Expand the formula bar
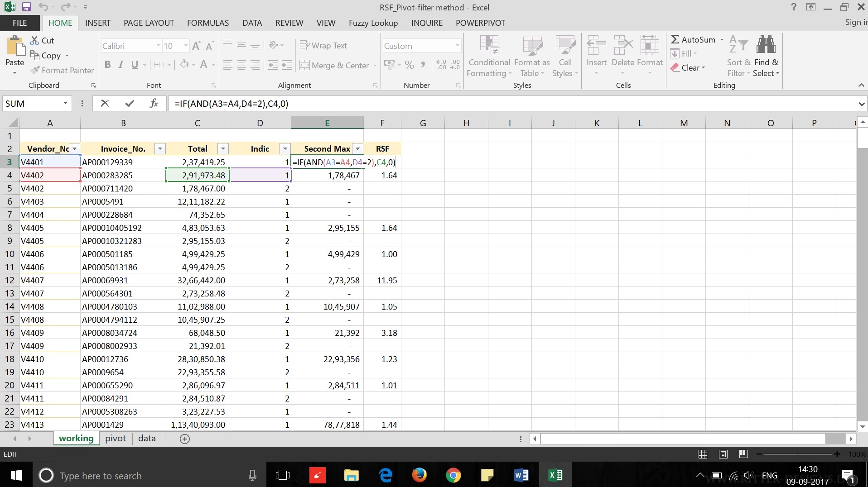 (861, 104)
